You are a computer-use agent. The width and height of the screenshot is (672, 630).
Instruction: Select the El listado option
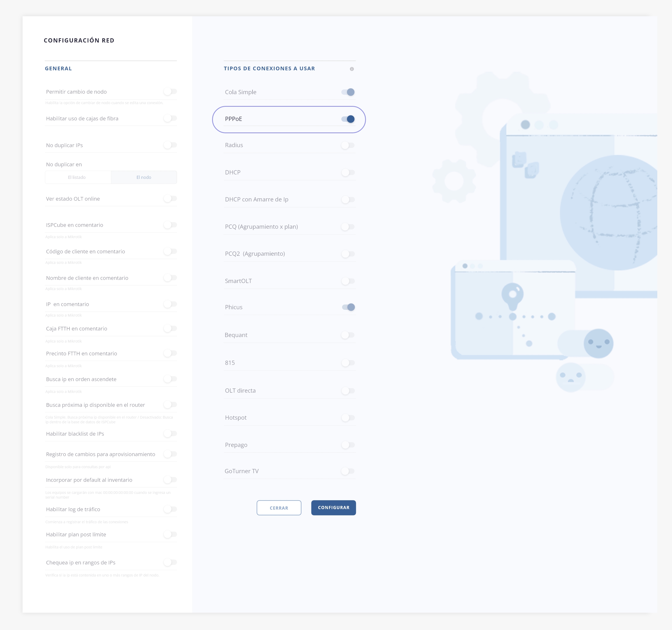click(x=77, y=177)
